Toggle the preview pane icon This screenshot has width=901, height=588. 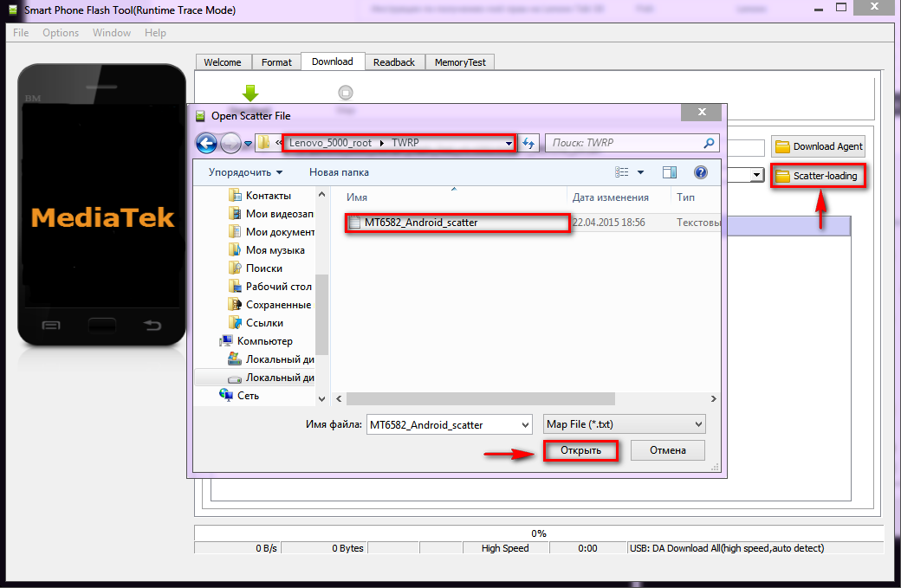669,172
